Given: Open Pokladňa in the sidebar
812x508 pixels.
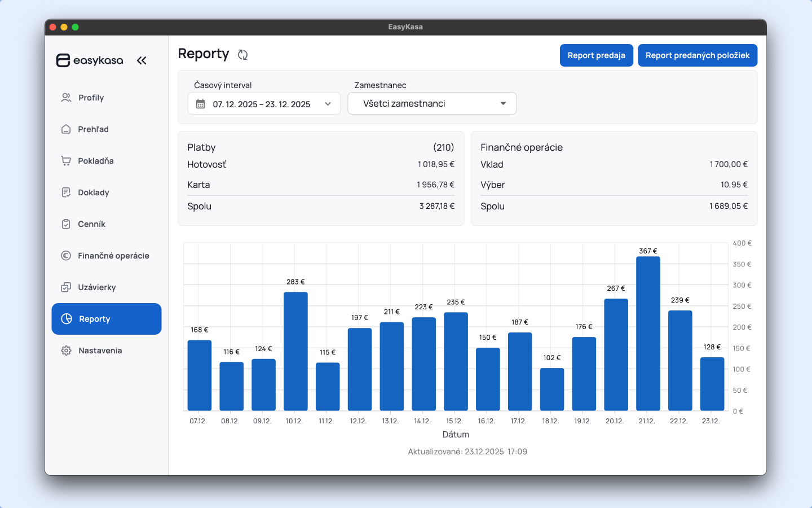Looking at the screenshot, I should (x=107, y=161).
